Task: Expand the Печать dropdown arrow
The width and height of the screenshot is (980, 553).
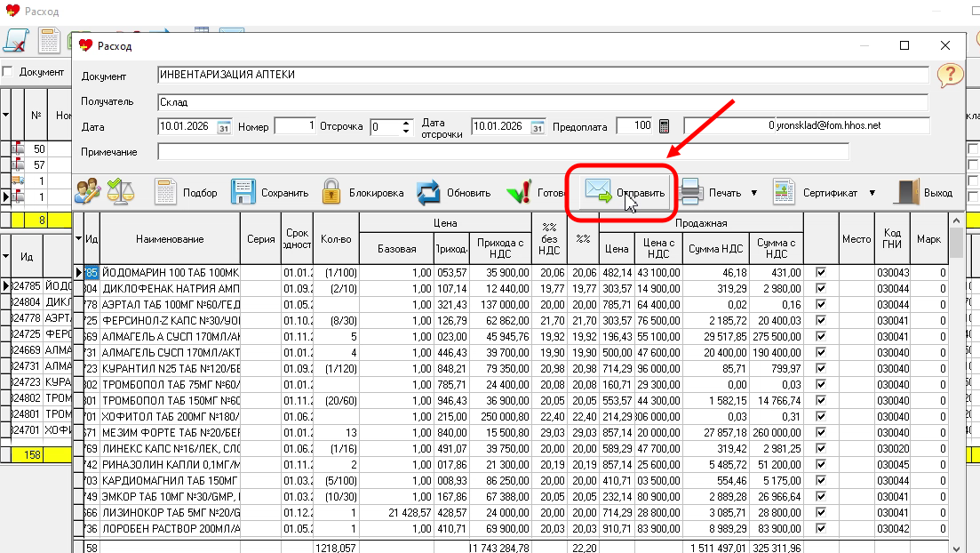Action: [753, 193]
